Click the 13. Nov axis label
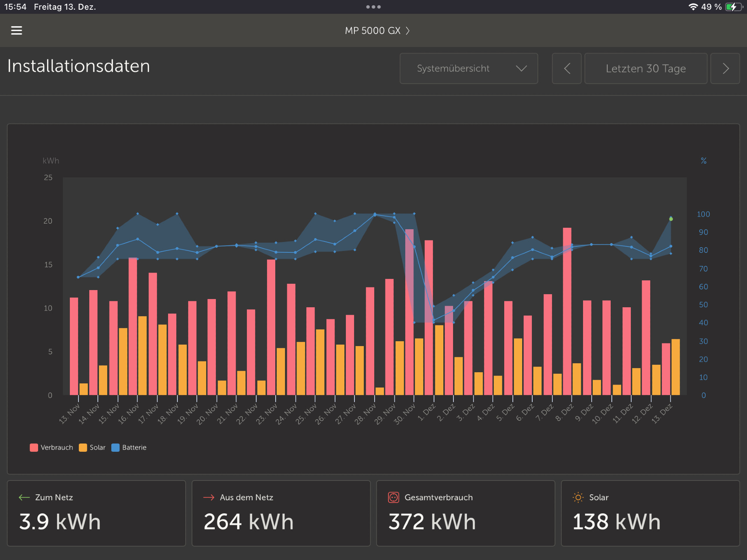 [x=69, y=414]
